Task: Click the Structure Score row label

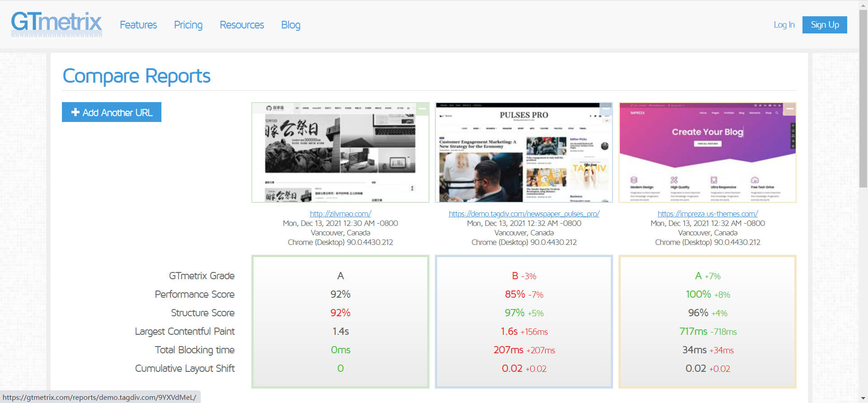Action: point(203,313)
